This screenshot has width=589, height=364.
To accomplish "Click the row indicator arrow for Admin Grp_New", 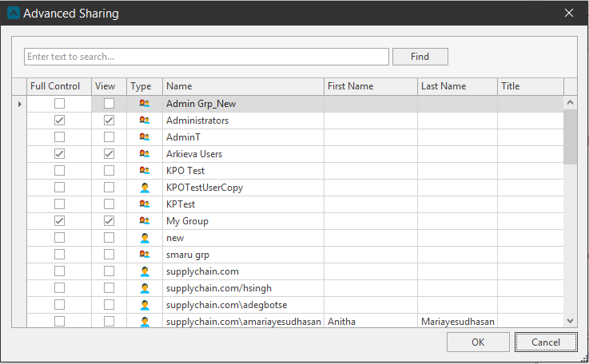I will click(x=19, y=104).
